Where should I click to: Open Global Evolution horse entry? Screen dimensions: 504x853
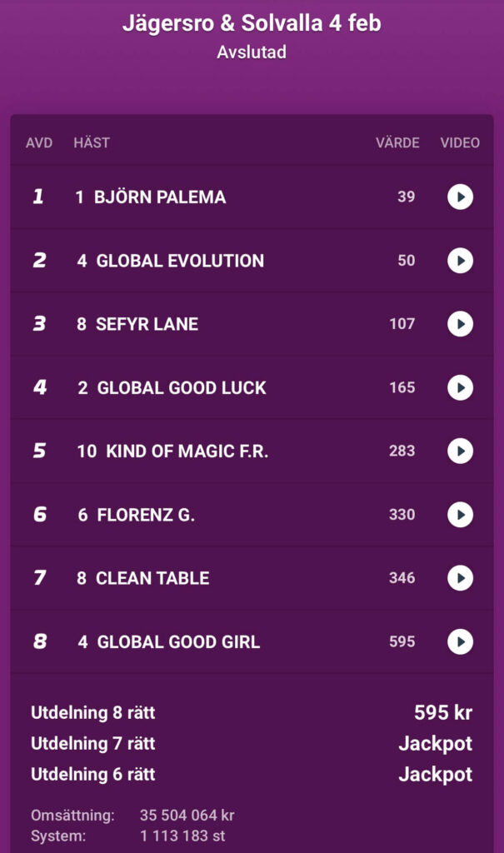click(179, 261)
